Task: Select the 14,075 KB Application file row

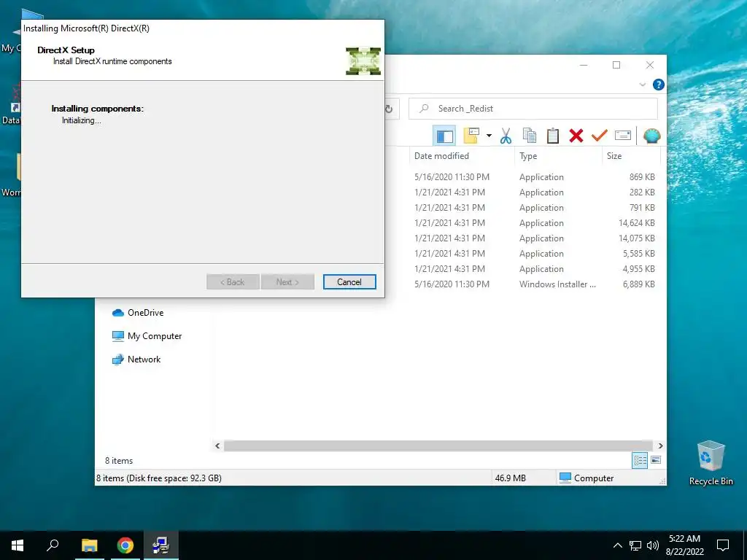Action: tap(535, 238)
